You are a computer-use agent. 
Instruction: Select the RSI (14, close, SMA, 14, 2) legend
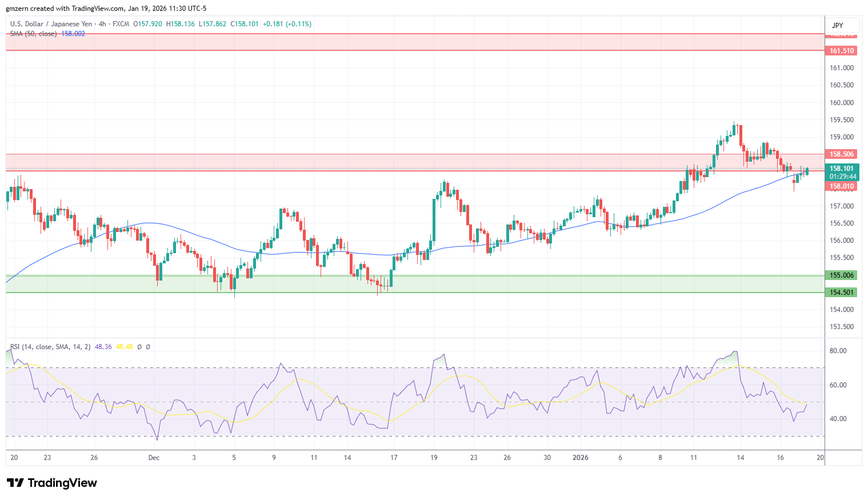point(50,347)
